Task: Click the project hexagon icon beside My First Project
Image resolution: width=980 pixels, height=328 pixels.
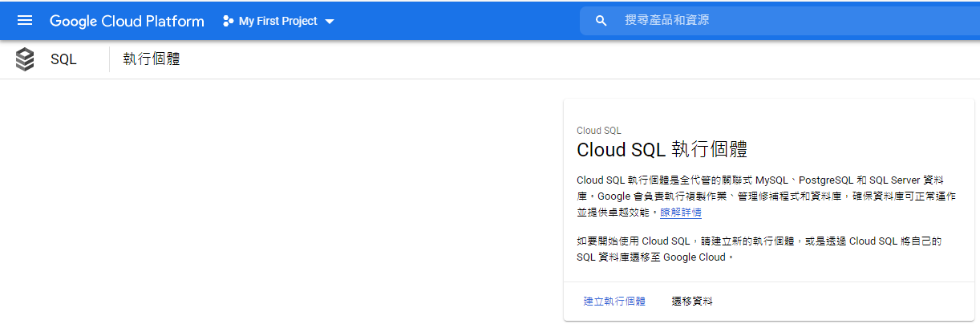Action: 228,21
